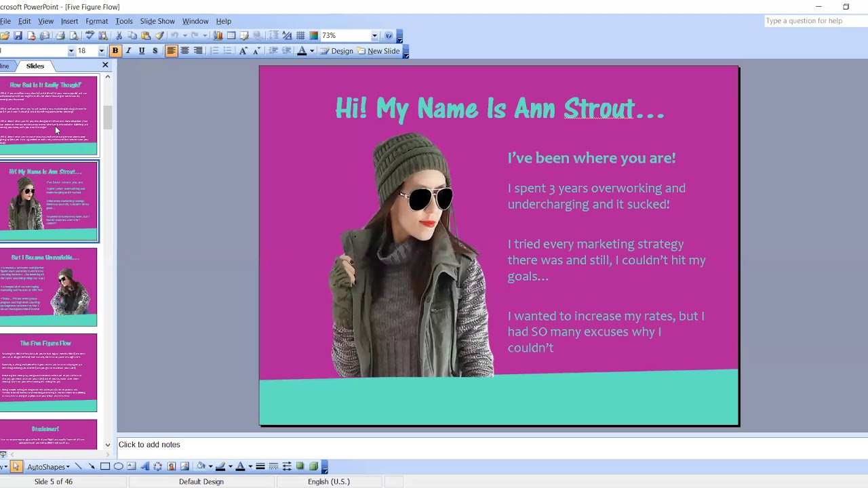Open the 3-D Style options
The height and width of the screenshot is (488, 868).
click(x=313, y=466)
